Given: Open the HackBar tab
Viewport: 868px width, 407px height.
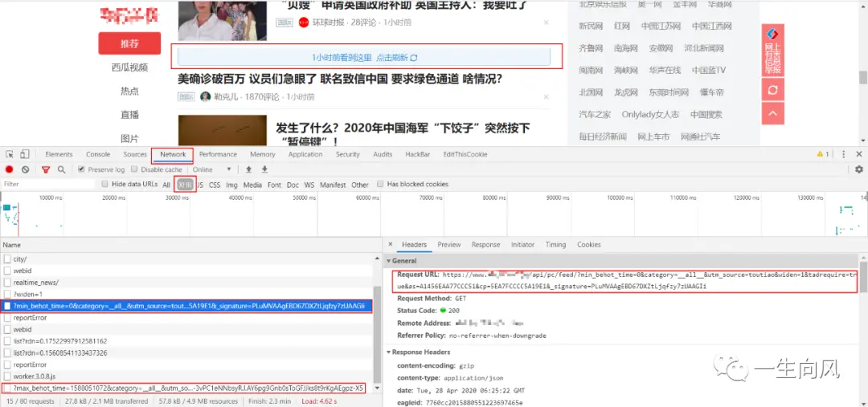Looking at the screenshot, I should tap(417, 154).
